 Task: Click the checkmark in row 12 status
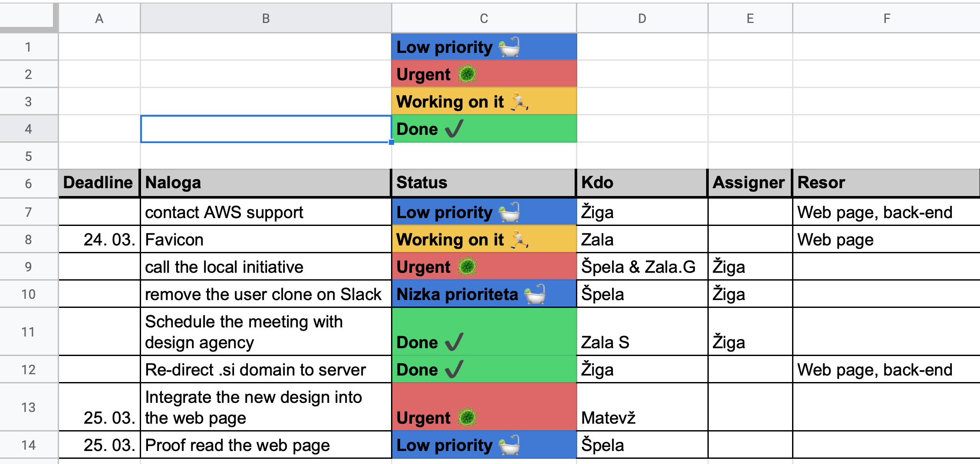coord(454,369)
